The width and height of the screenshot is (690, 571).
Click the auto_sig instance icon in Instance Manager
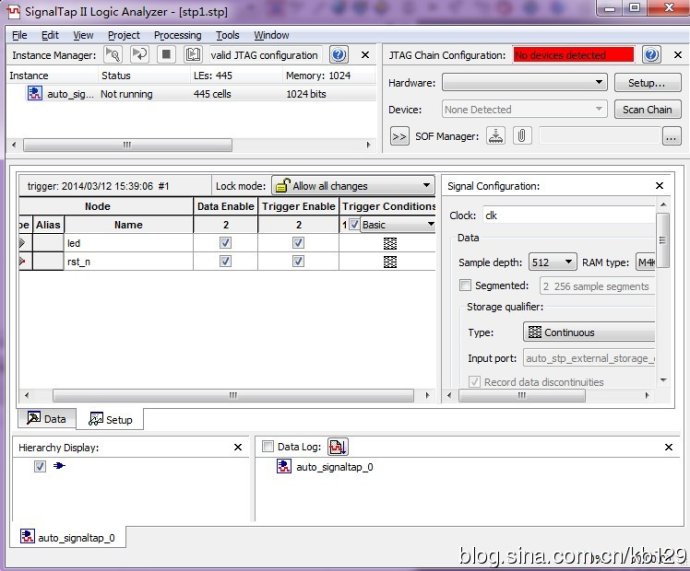coord(35,93)
